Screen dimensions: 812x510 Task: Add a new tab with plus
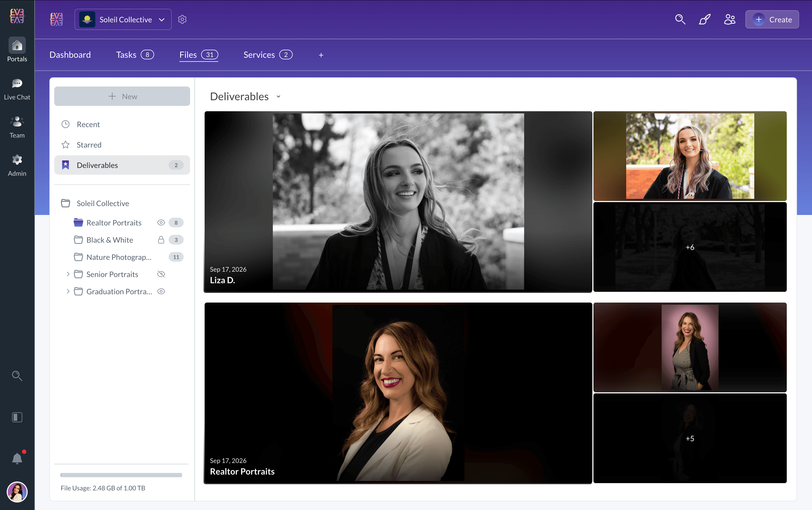pyautogui.click(x=321, y=55)
